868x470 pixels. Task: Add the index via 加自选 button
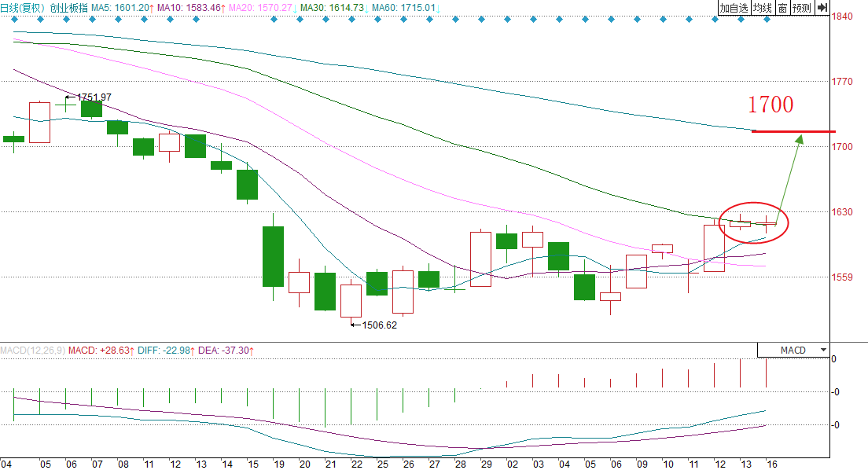tap(734, 8)
